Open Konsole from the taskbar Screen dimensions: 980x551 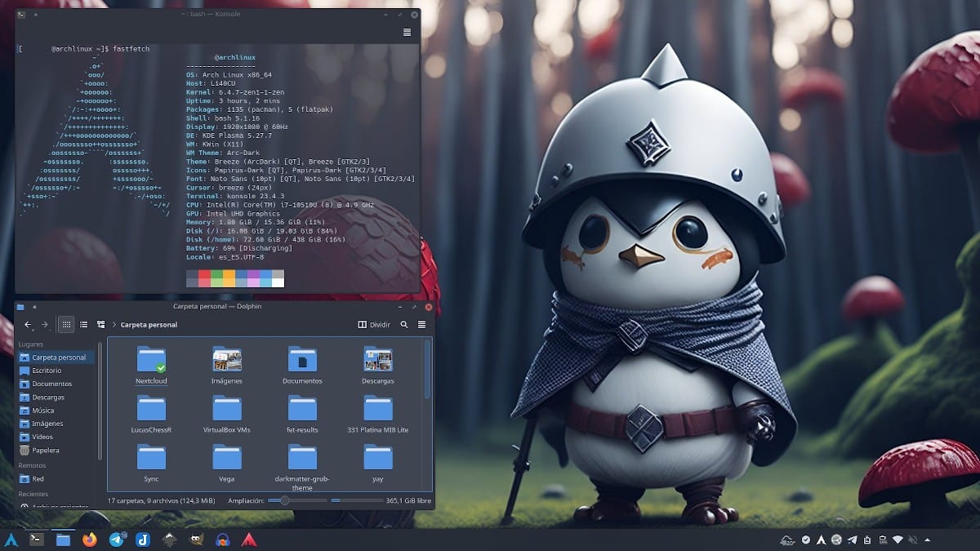click(37, 540)
